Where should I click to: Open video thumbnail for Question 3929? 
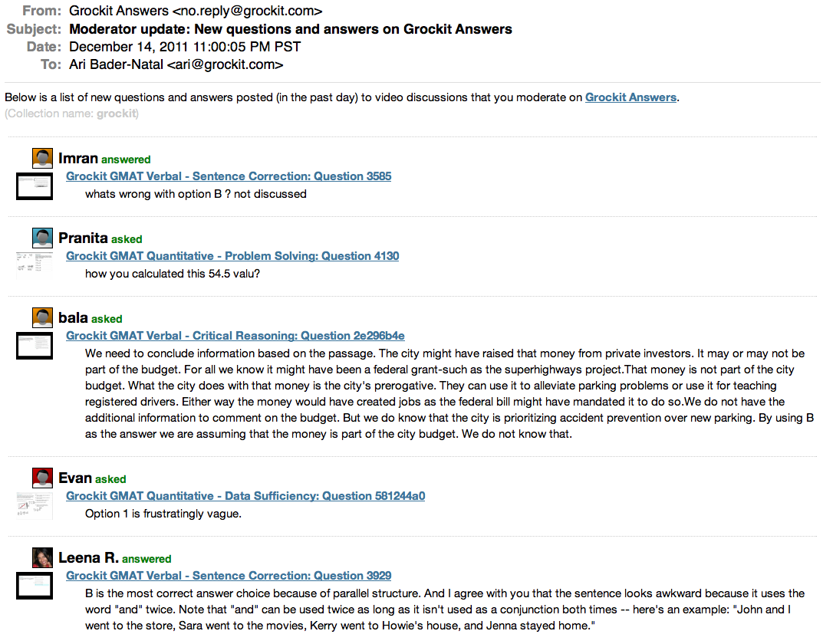(x=35, y=585)
